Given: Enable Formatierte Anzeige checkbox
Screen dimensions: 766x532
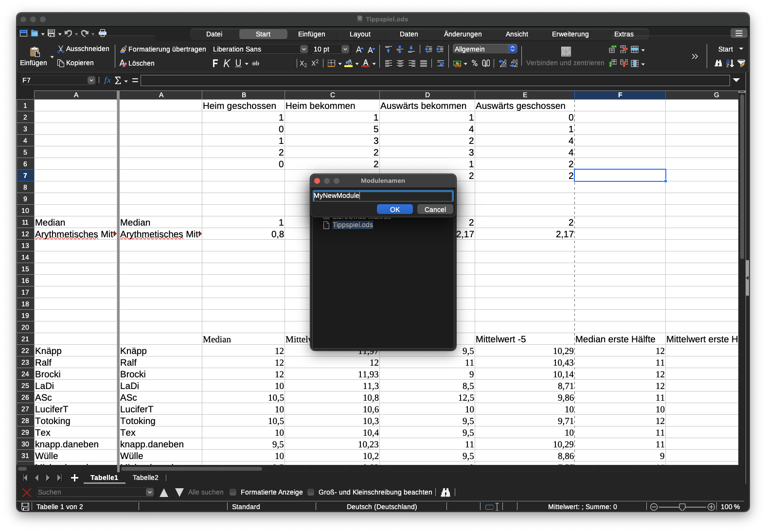Looking at the screenshot, I should tap(233, 492).
